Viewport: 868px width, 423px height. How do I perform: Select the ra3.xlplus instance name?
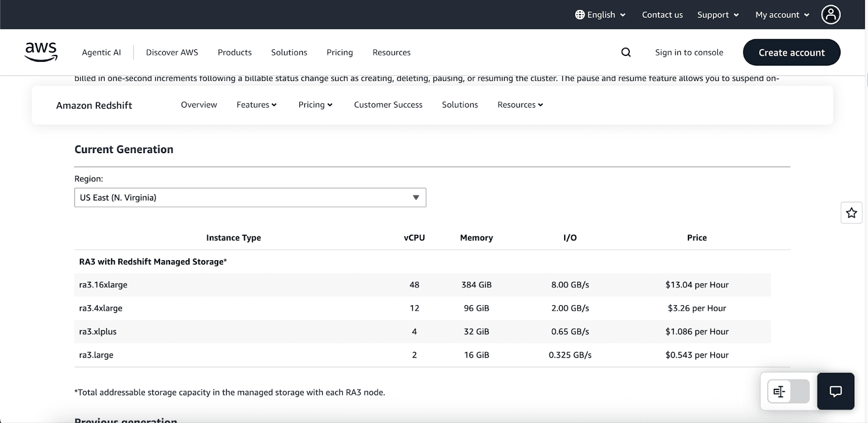(x=98, y=331)
